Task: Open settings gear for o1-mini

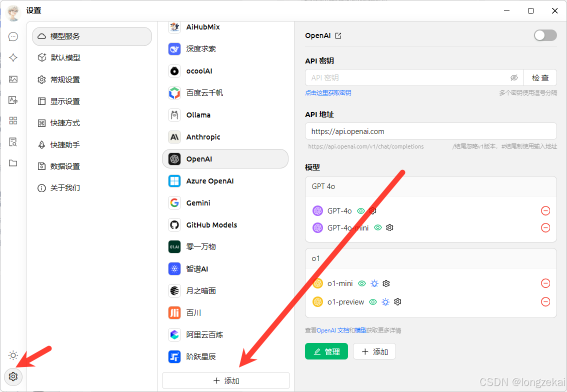Action: 386,283
